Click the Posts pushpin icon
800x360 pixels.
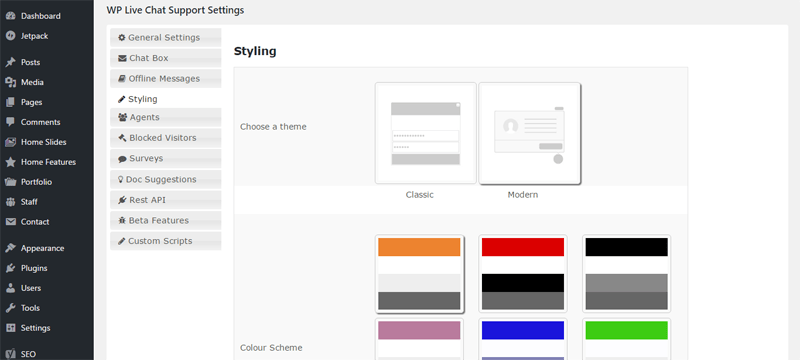pyautogui.click(x=10, y=62)
